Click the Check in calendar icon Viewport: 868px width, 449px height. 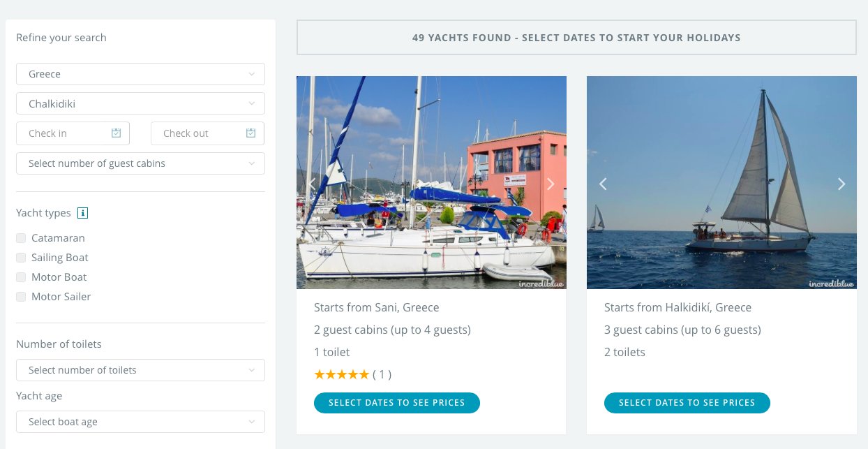coord(117,133)
